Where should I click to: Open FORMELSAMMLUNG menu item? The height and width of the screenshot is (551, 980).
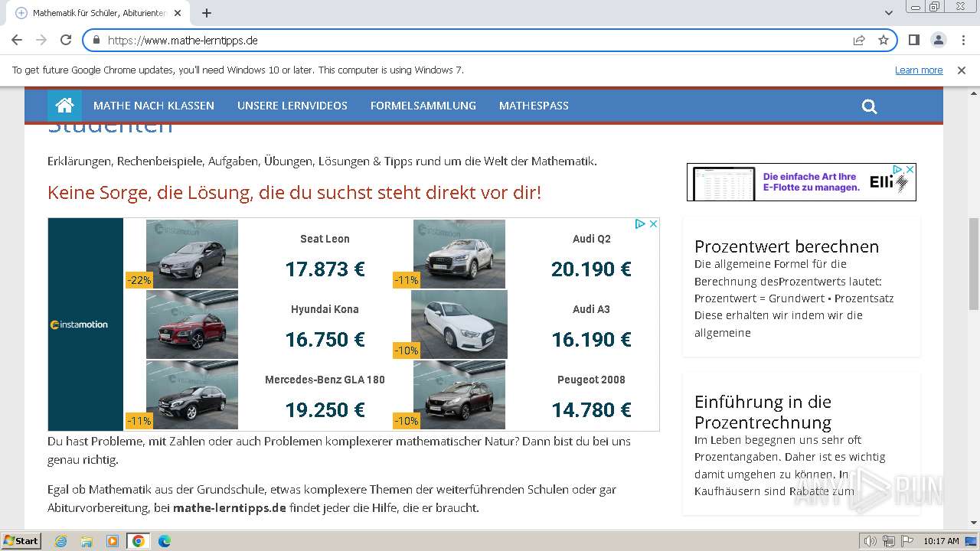point(423,106)
